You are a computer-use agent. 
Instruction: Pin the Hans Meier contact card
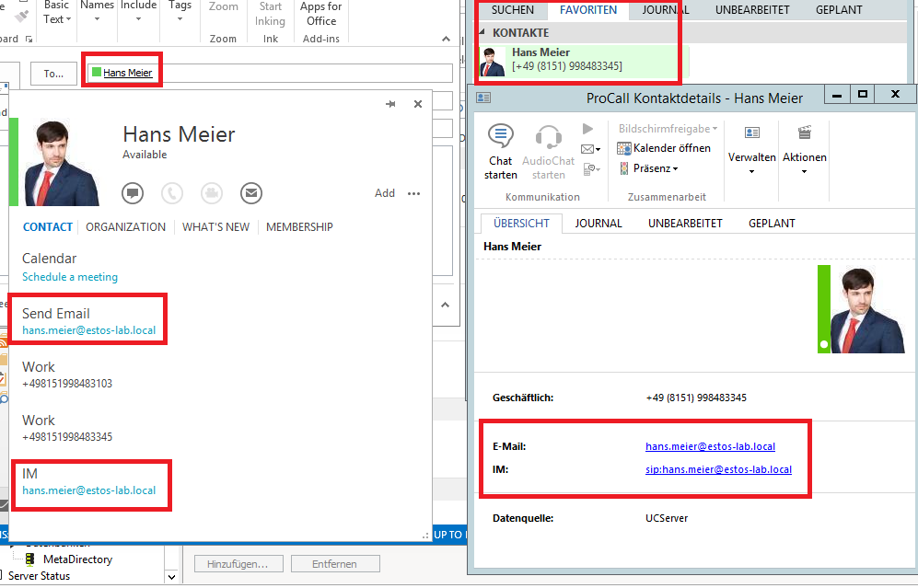391,104
